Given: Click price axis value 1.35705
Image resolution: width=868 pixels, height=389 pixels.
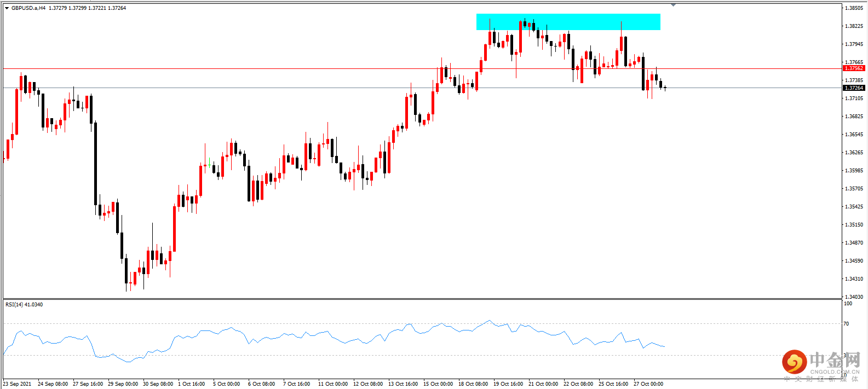Looking at the screenshot, I should pos(854,189).
